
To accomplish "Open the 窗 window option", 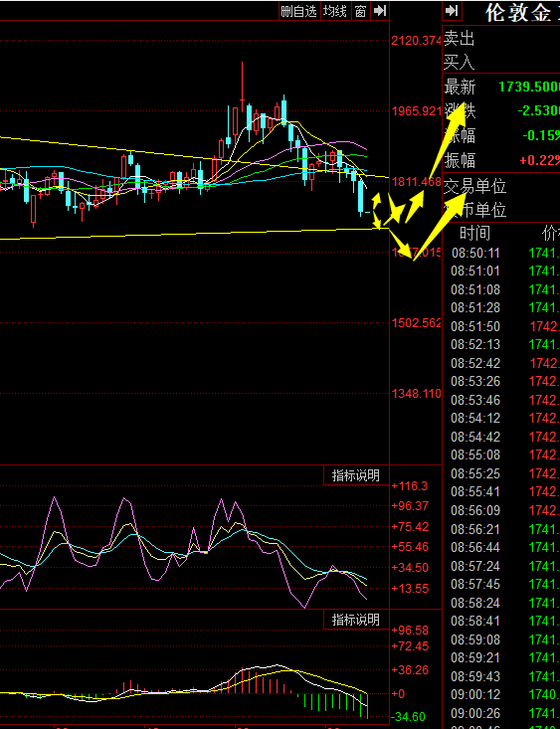I will tap(360, 11).
